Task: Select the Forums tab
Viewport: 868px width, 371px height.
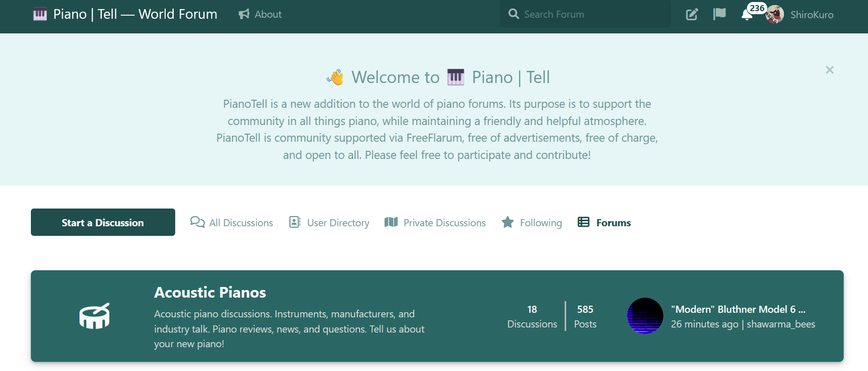Action: pos(605,223)
